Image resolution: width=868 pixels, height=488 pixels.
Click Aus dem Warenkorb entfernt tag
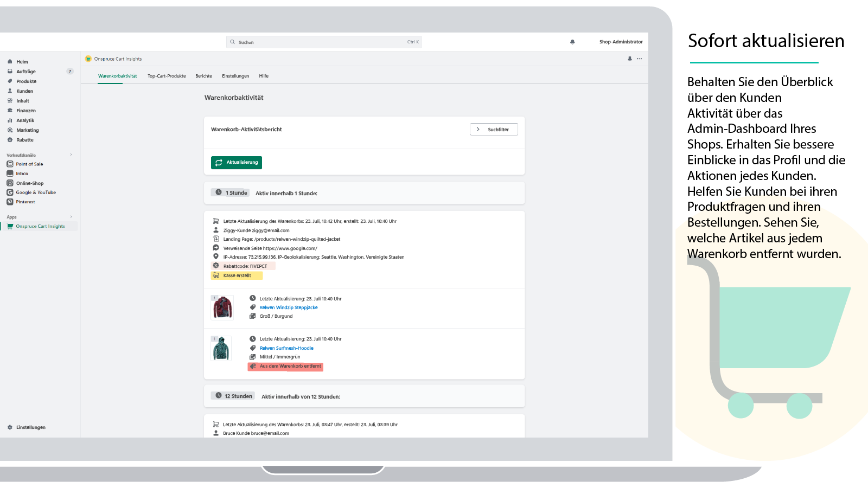(x=285, y=367)
